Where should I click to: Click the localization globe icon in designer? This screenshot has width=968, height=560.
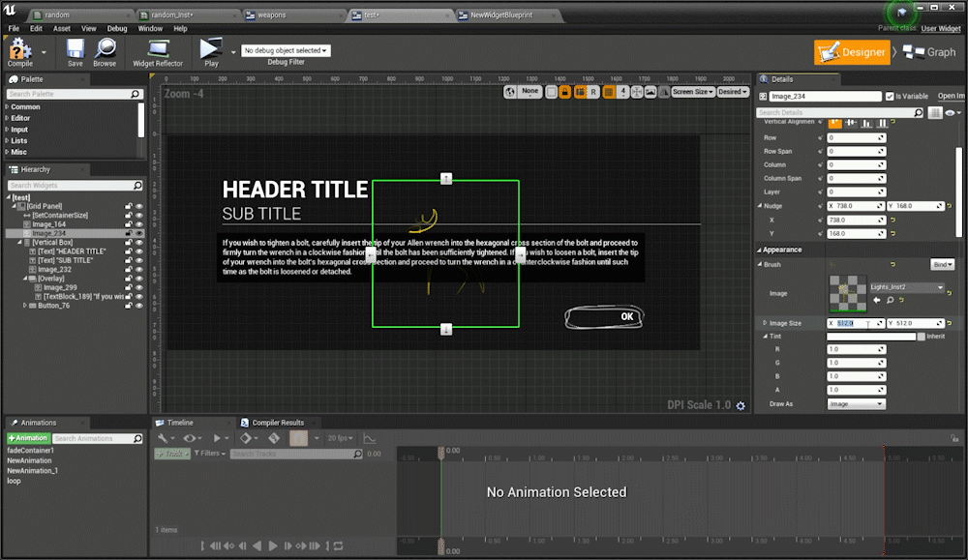click(x=510, y=92)
